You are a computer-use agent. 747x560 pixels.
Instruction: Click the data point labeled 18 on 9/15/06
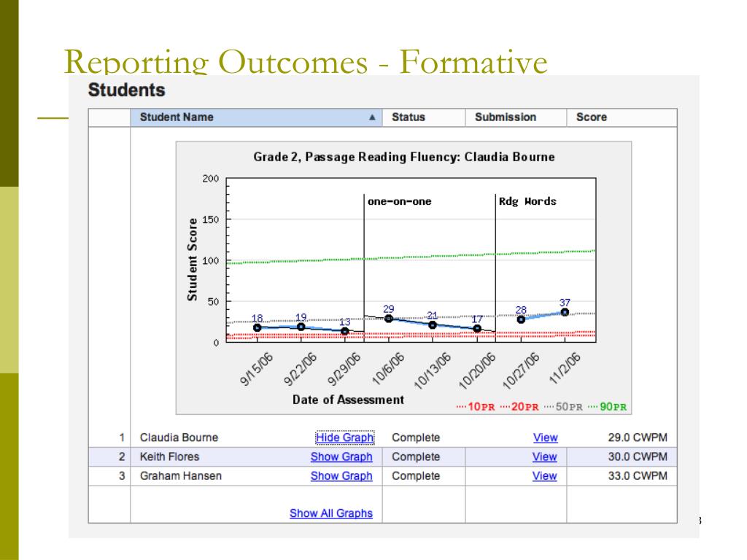[258, 327]
